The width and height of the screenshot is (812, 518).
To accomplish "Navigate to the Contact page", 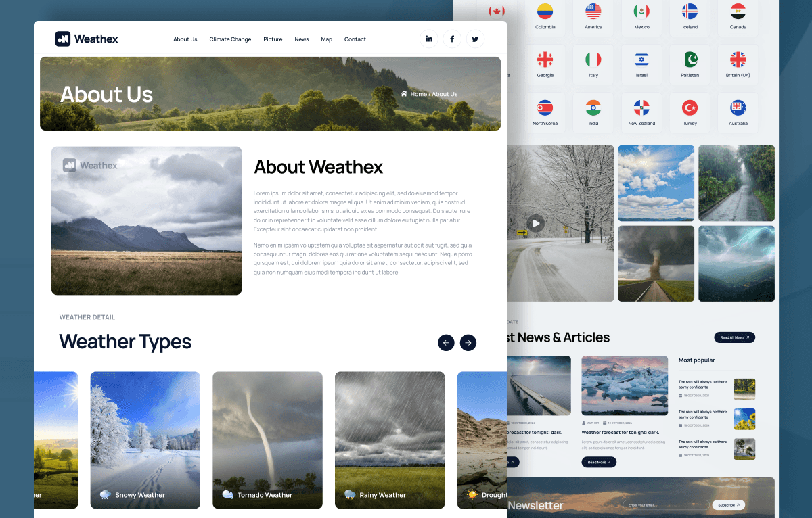I will point(355,39).
